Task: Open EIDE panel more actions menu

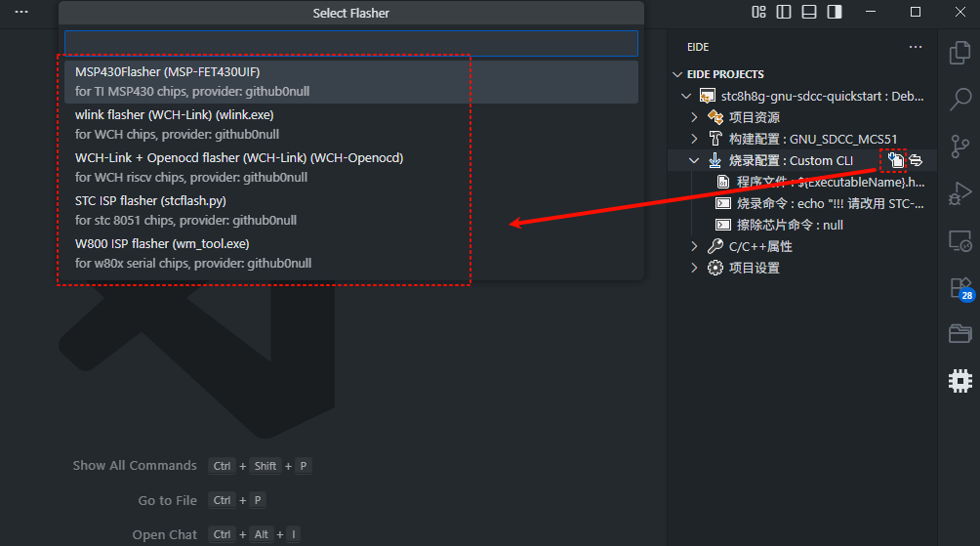Action: pos(915,47)
